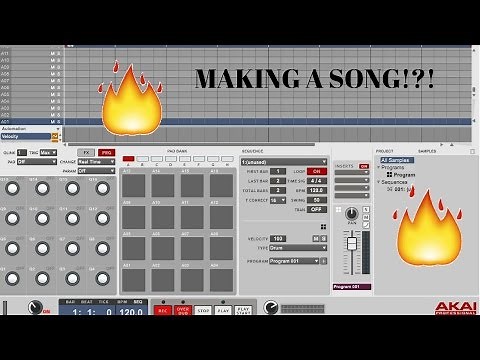Viewport: 480px width, 360px height.
Task: Select All Samples in project list
Action: (x=397, y=160)
